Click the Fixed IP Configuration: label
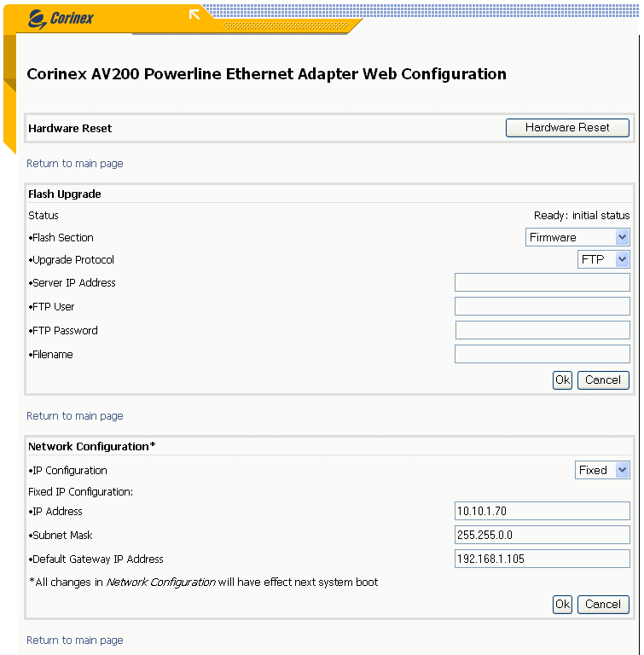The width and height of the screenshot is (644, 655). point(80,492)
